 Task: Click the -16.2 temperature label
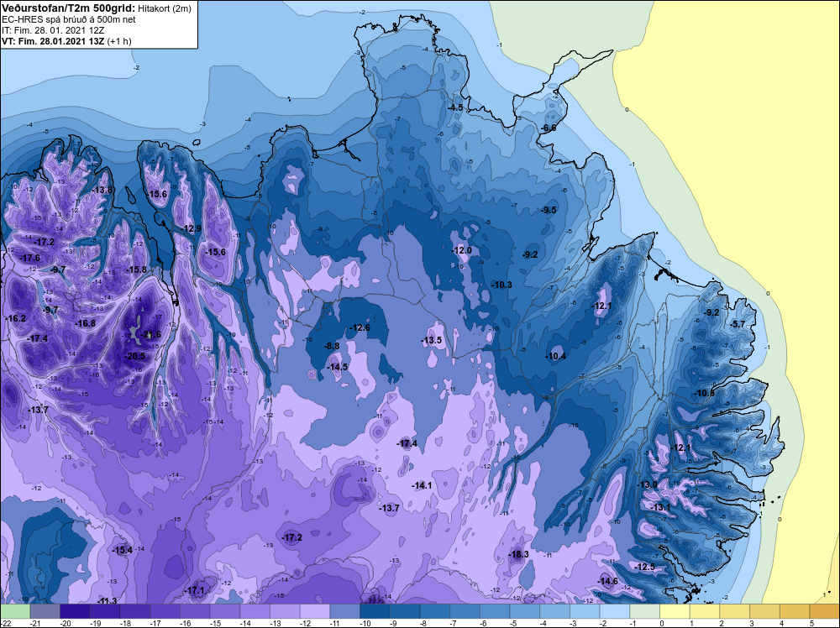tap(15, 318)
